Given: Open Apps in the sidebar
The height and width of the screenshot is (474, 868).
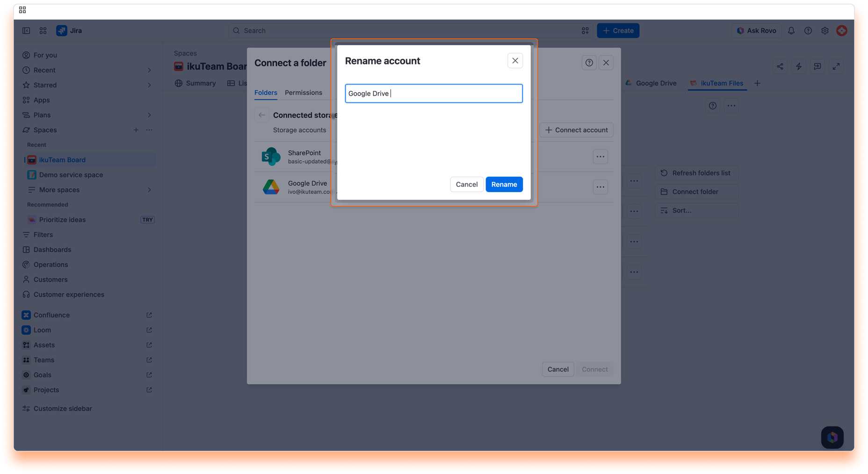Looking at the screenshot, I should (42, 100).
